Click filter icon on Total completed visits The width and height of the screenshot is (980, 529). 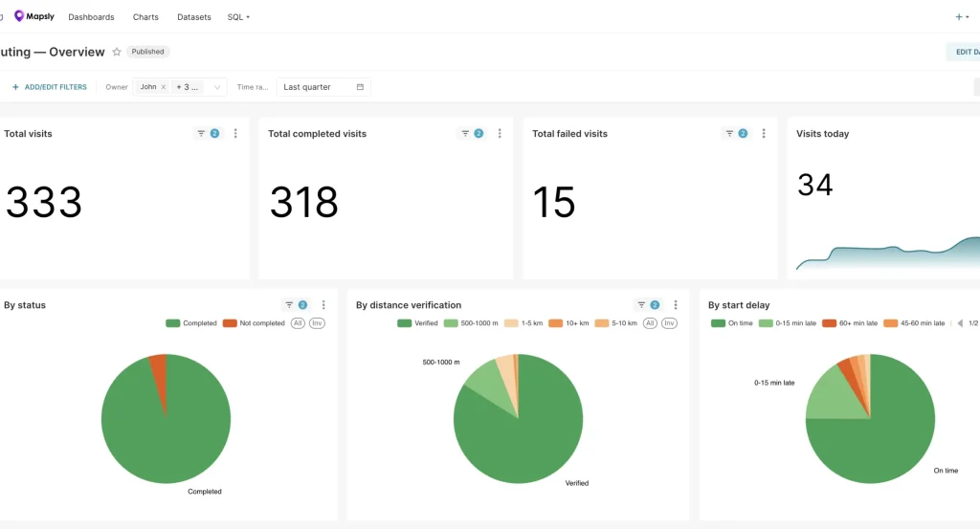tap(466, 134)
